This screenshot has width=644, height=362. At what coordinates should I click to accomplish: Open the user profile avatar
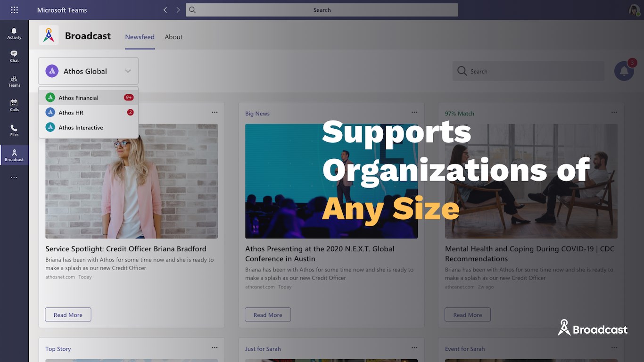point(634,10)
